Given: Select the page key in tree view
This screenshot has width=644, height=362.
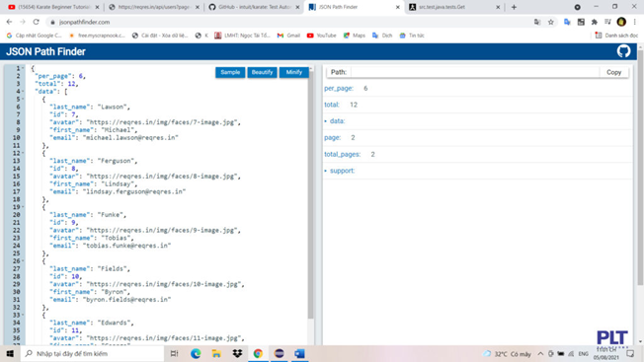Looking at the screenshot, I should (x=332, y=137).
